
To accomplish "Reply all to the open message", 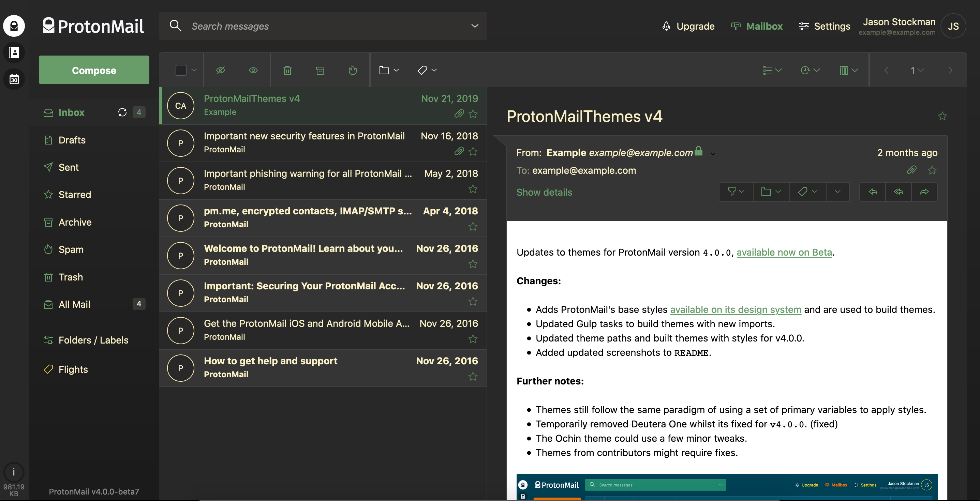I will point(899,192).
